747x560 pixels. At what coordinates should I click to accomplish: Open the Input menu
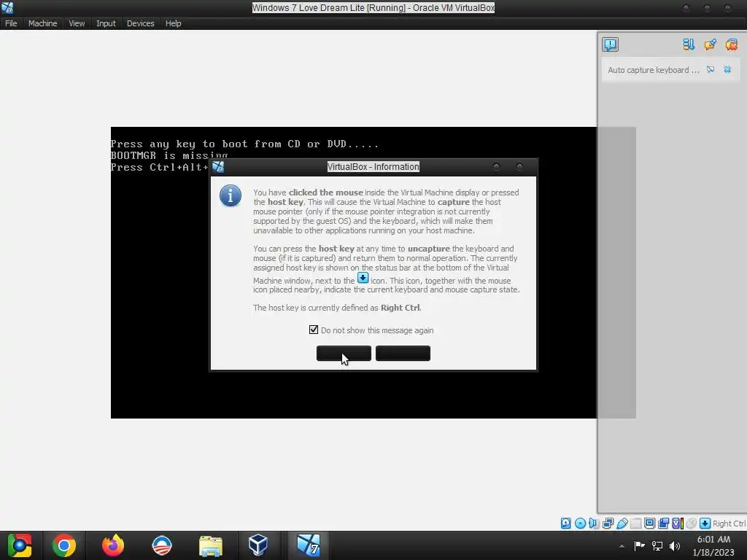(106, 23)
